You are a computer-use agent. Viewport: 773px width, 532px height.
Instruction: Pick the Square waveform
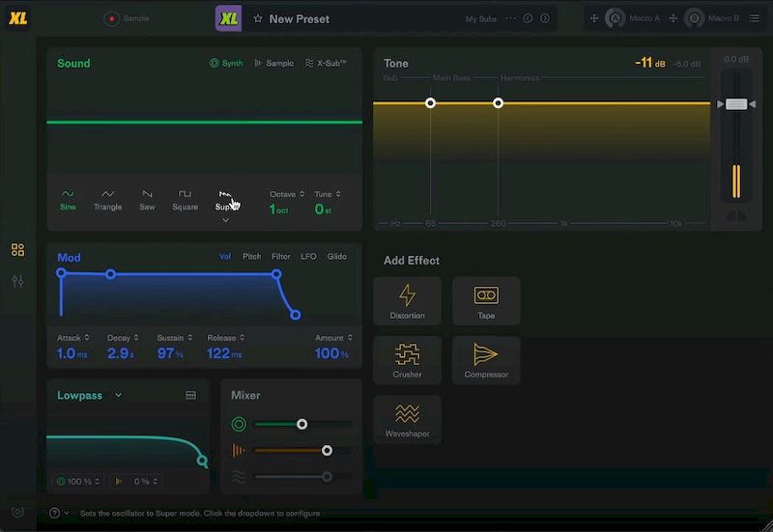point(185,200)
